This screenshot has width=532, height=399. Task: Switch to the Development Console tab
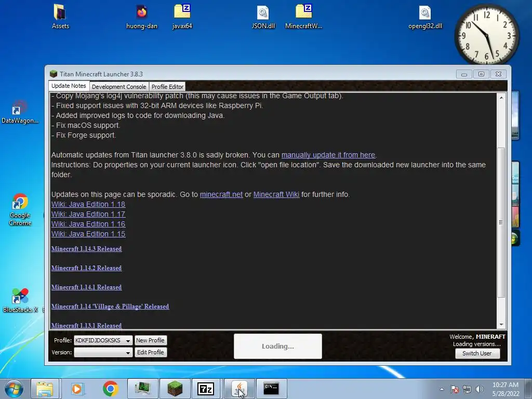click(x=119, y=87)
